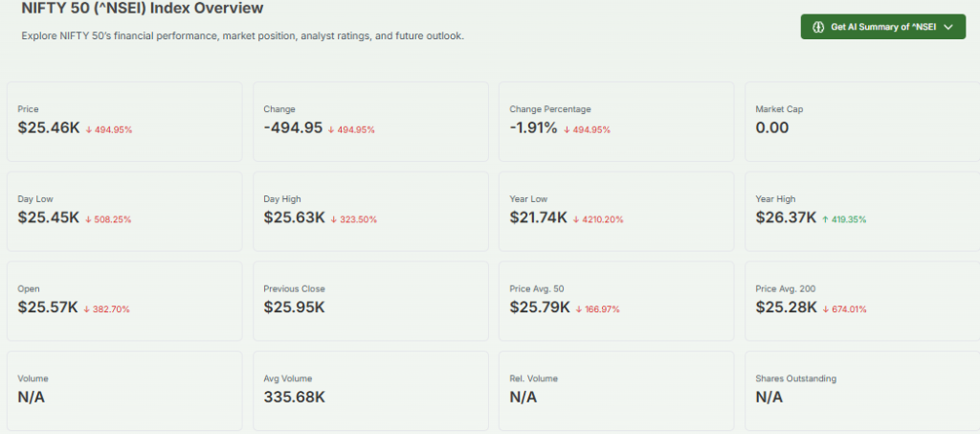Click the red arrow in Day High card
Screen dimensions: 980x434
[x=335, y=219]
